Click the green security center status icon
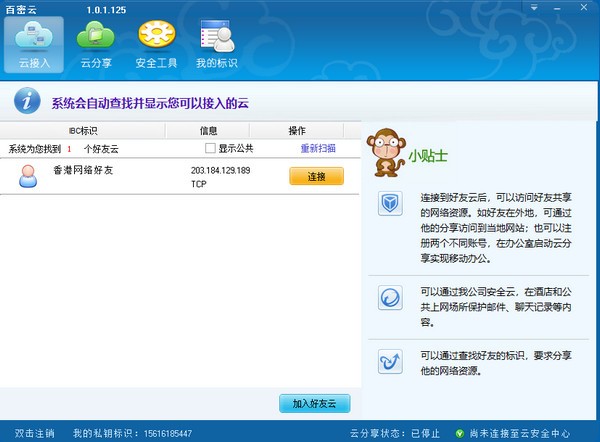600x442 pixels. point(460,434)
